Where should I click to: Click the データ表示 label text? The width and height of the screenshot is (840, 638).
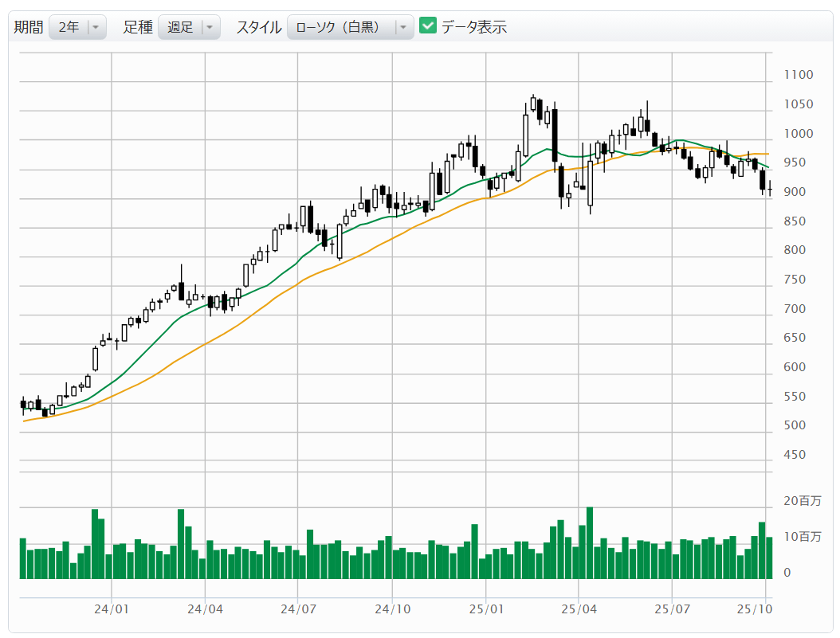click(x=474, y=27)
